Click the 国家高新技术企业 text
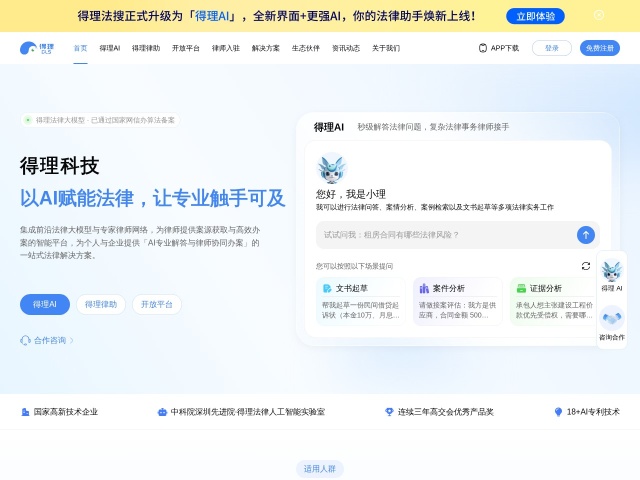Image resolution: width=640 pixels, height=480 pixels. pos(66,412)
